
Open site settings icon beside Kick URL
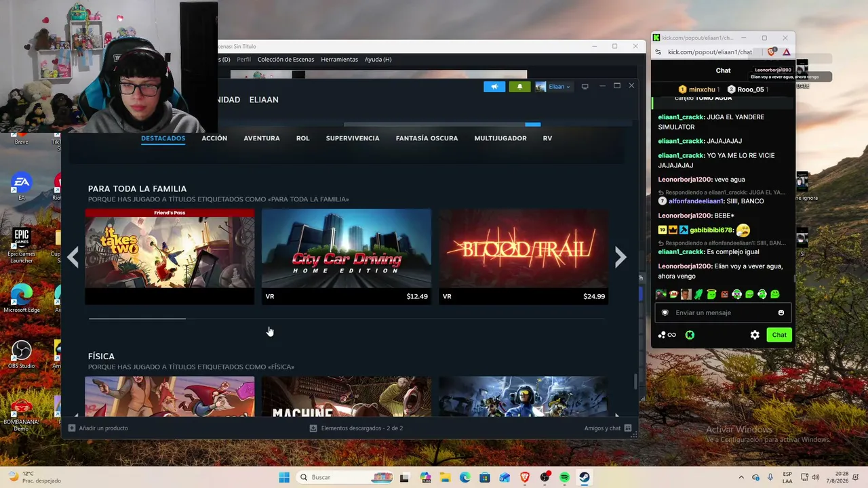tap(658, 52)
